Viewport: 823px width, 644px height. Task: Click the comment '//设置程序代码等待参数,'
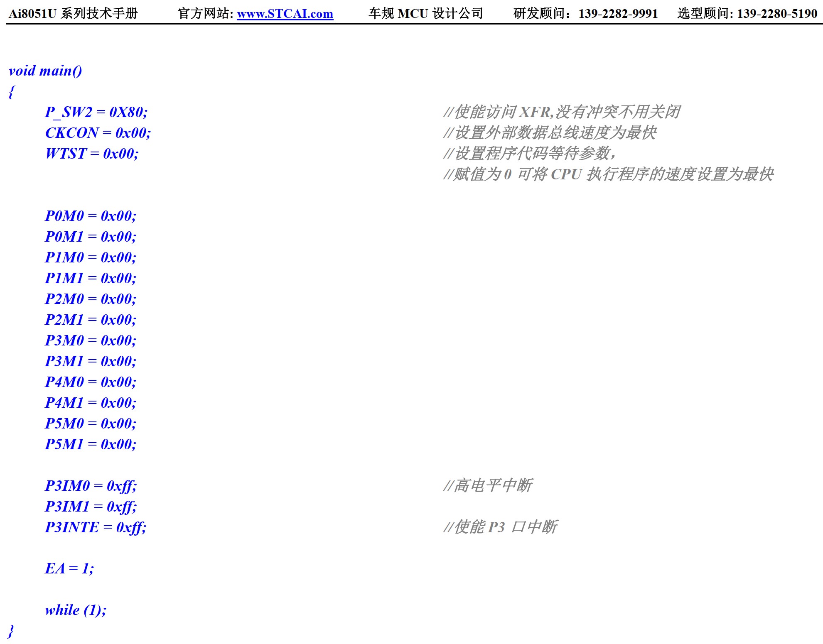(x=529, y=154)
